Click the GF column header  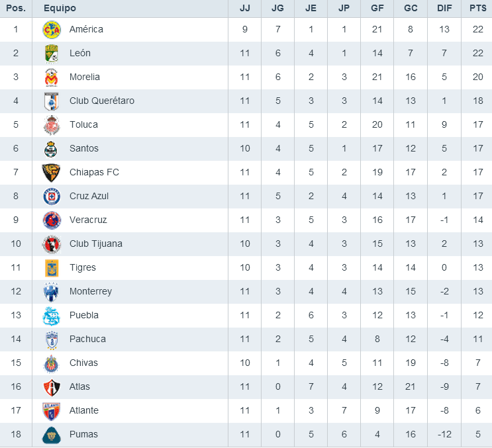(377, 8)
